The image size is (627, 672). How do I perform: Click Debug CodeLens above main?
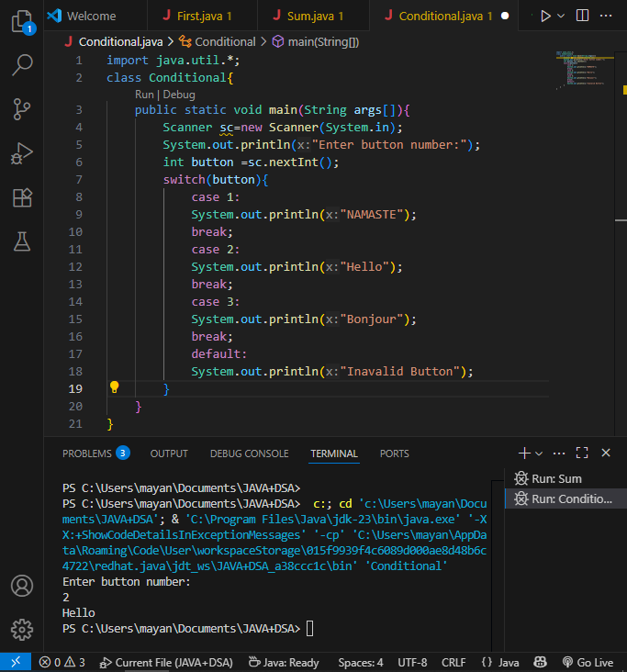(x=179, y=95)
